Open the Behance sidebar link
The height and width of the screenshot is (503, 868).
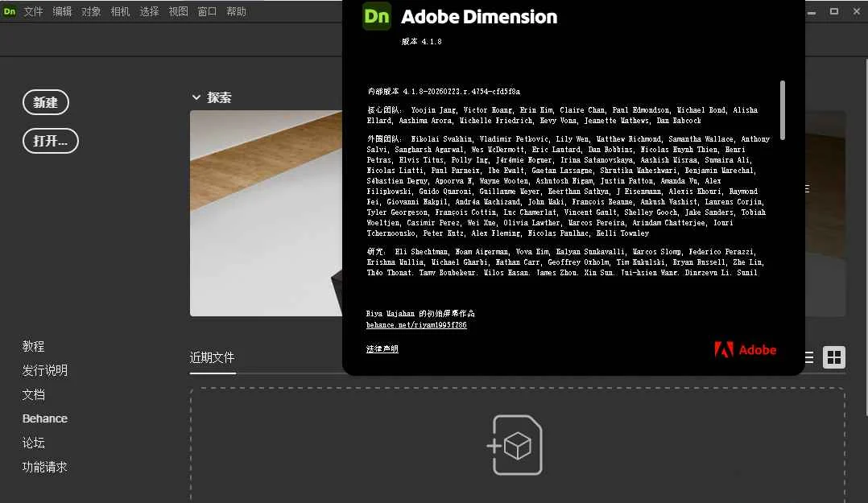(x=45, y=418)
